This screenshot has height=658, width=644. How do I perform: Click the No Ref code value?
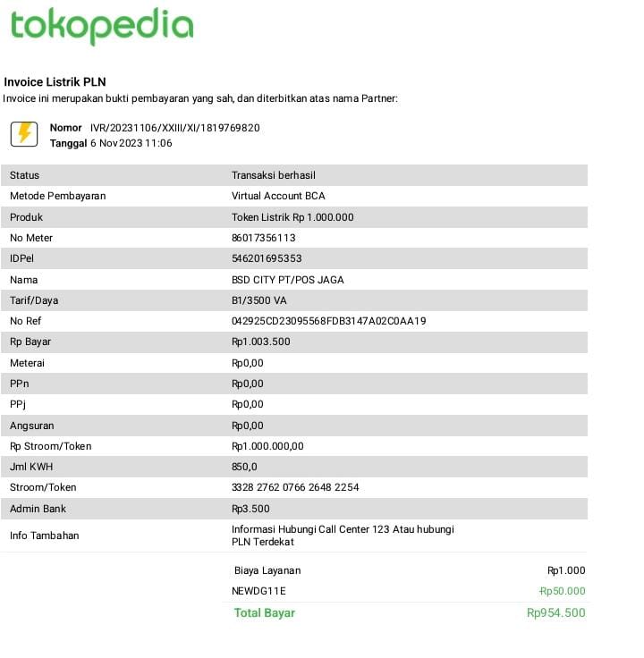click(328, 321)
